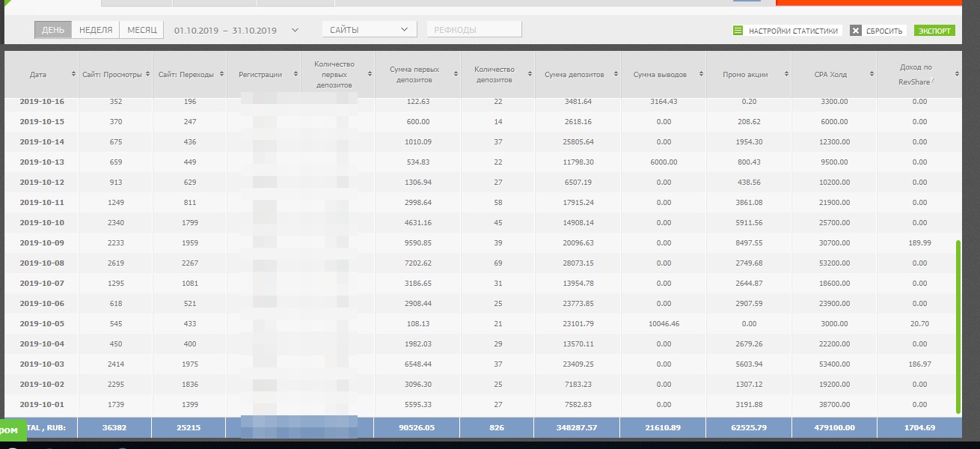Click views value 2619 for 2019-10-08
980x449 pixels.
click(x=115, y=263)
